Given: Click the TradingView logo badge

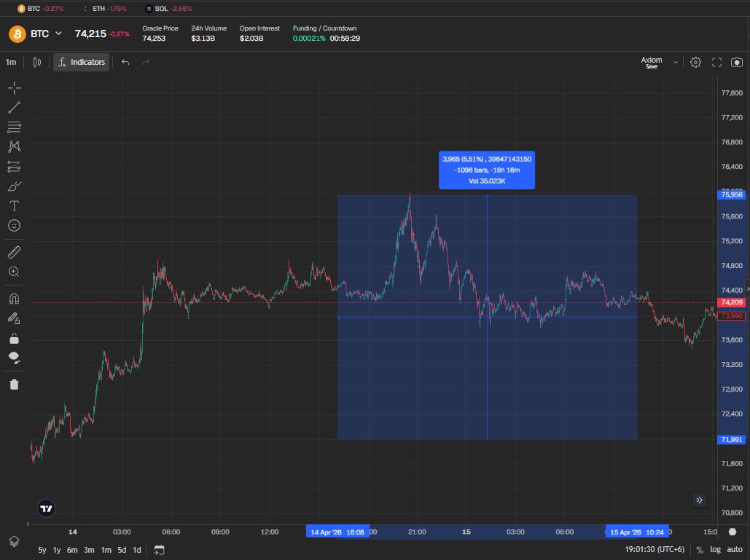Looking at the screenshot, I should point(47,508).
